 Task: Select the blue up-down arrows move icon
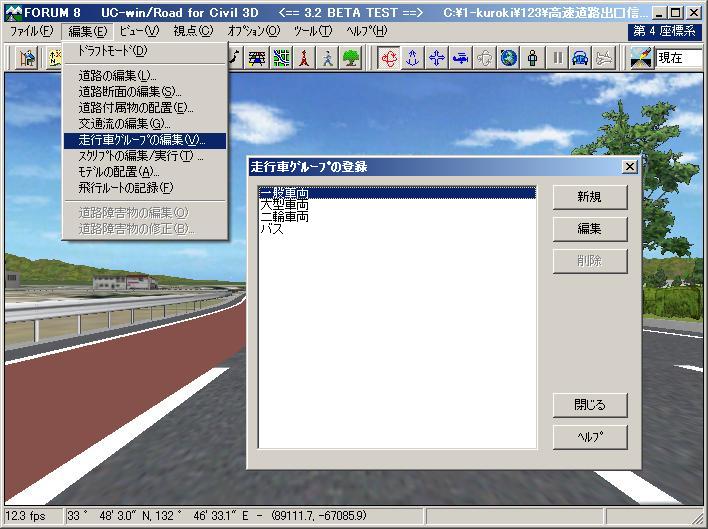[x=412, y=58]
